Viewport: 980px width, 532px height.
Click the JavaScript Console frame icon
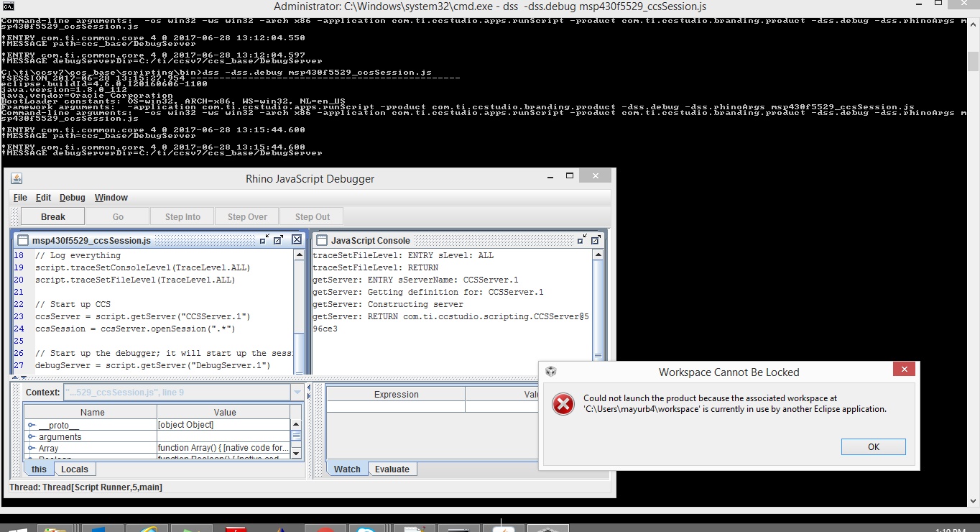[321, 240]
